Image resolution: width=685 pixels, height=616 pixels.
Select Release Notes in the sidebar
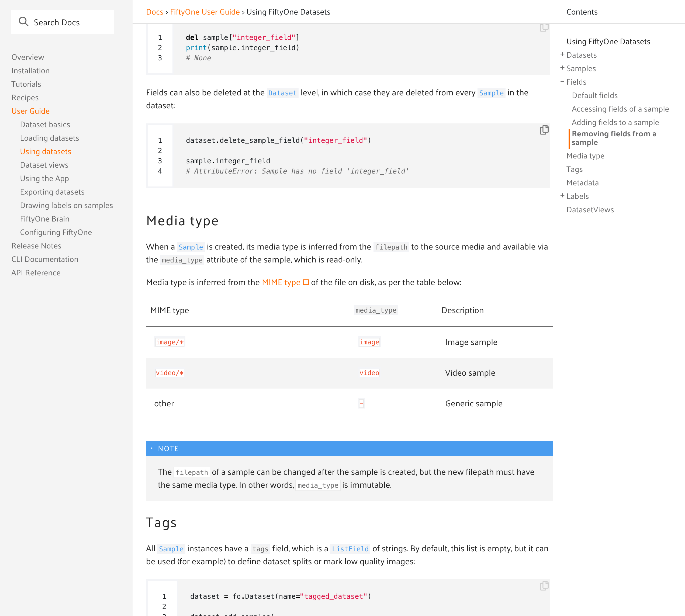[x=36, y=245]
